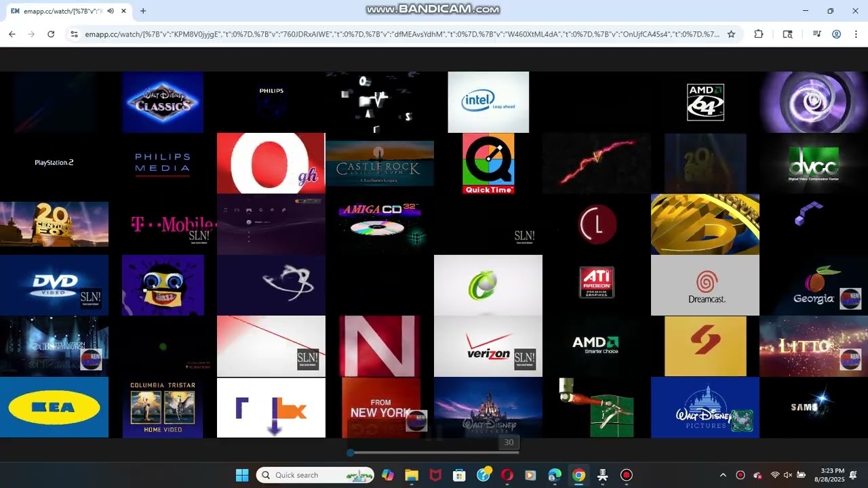This screenshot has width=868, height=488.
Task: Open the notifications bell icon
Action: [853, 475]
